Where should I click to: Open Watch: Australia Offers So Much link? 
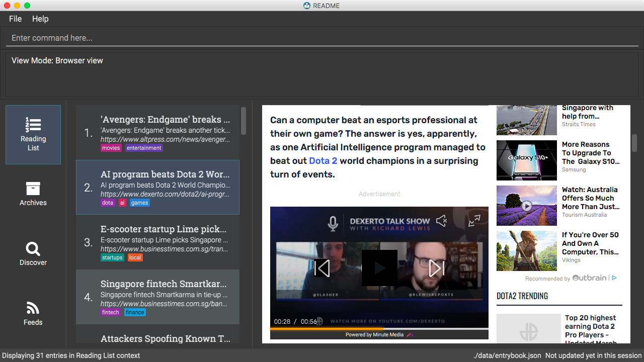591,198
